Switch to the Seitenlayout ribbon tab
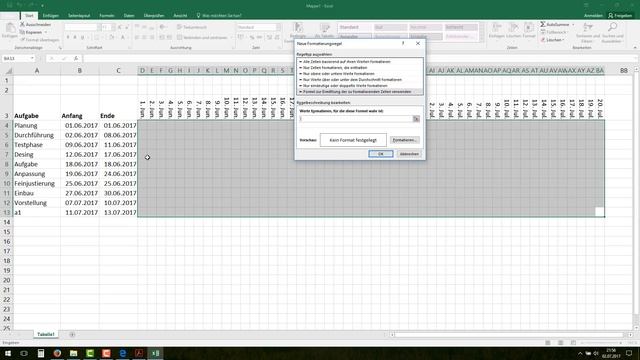Image resolution: width=640 pixels, height=360 pixels. tap(79, 16)
